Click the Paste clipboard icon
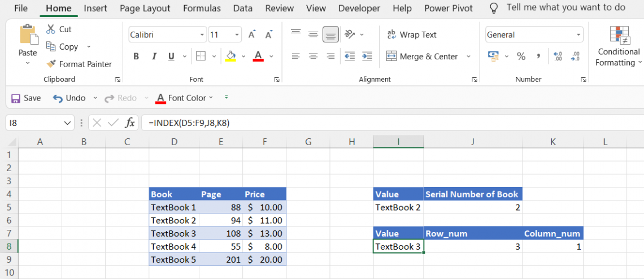This screenshot has width=644, height=279. click(x=28, y=35)
